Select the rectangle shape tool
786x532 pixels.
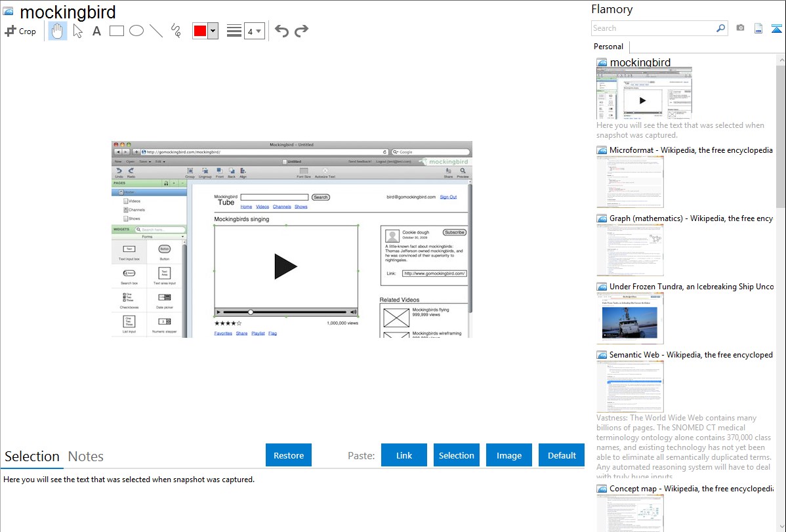(x=117, y=31)
